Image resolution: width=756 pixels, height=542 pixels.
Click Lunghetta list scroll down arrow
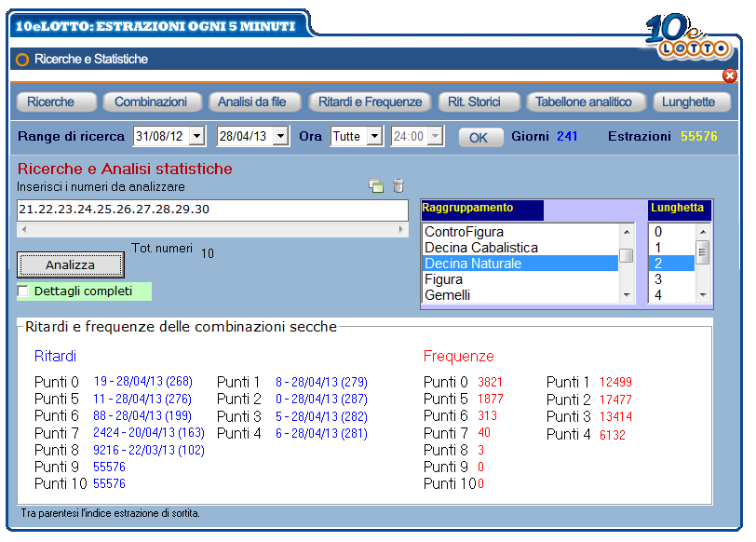pyautogui.click(x=703, y=295)
